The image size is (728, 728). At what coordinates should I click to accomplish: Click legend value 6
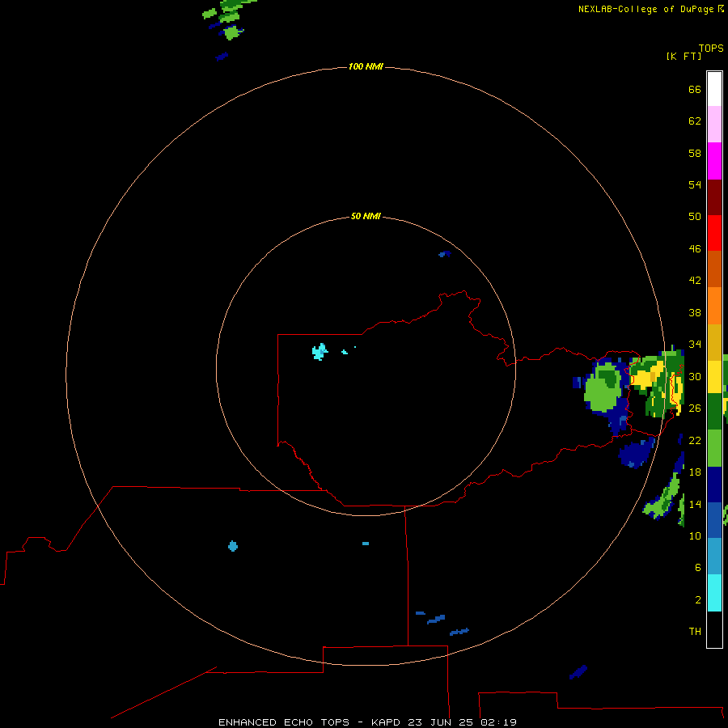tap(697, 567)
